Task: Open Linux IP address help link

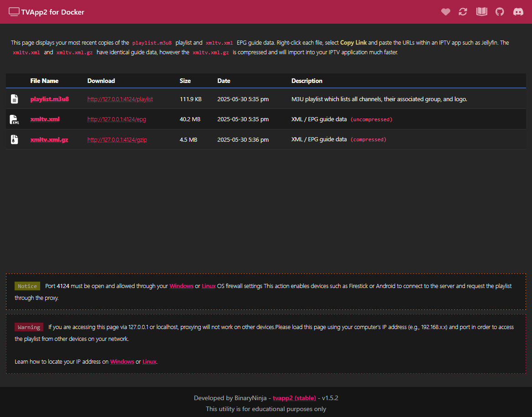Action: click(x=149, y=362)
